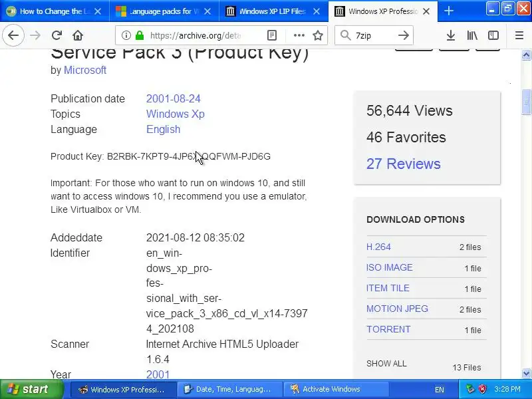The height and width of the screenshot is (399, 532).
Task: Open the 2001 year link
Action: point(158,374)
